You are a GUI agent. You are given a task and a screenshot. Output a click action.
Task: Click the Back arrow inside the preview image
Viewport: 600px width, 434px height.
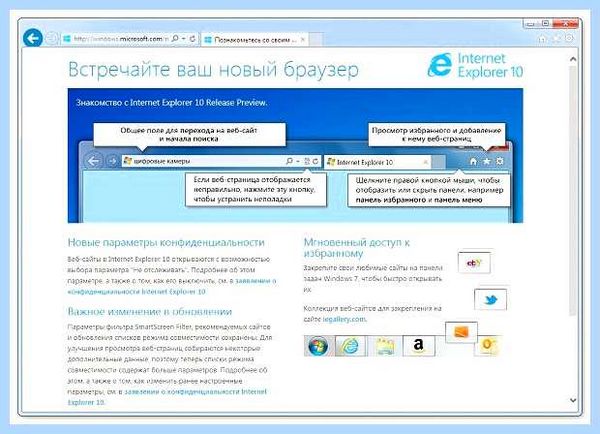93,161
